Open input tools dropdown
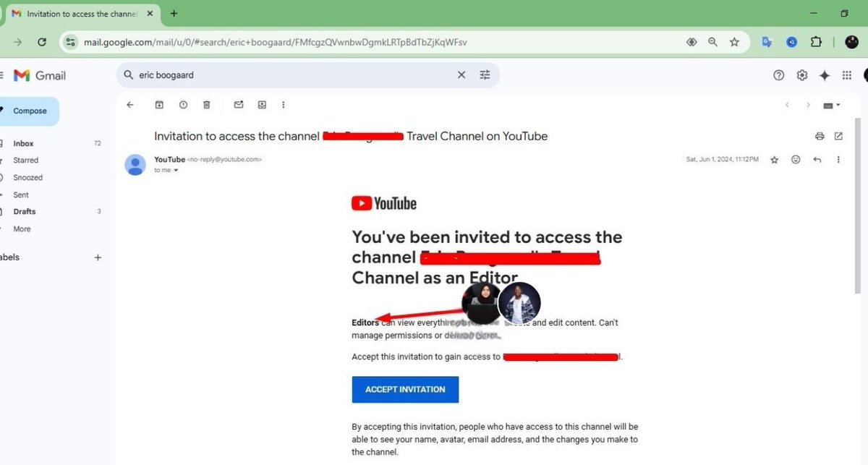868x465 pixels. [832, 105]
